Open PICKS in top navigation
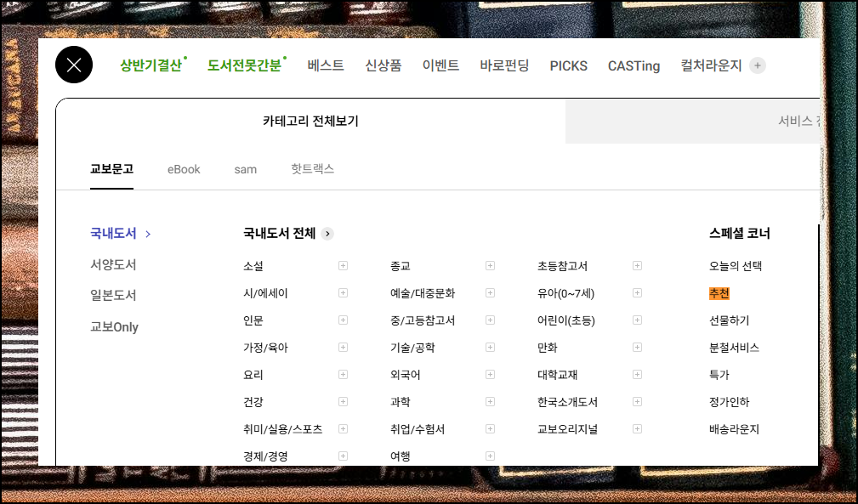The width and height of the screenshot is (858, 504). 569,65
